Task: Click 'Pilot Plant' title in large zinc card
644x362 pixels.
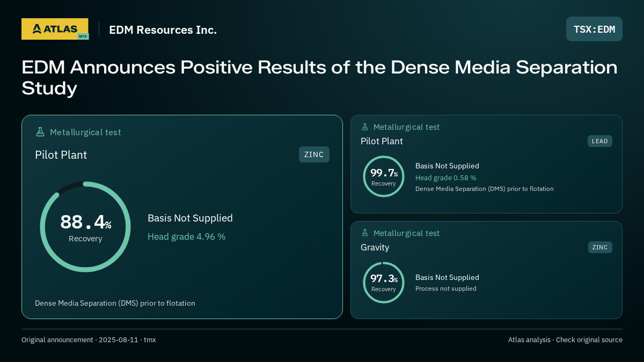Action: tap(61, 155)
